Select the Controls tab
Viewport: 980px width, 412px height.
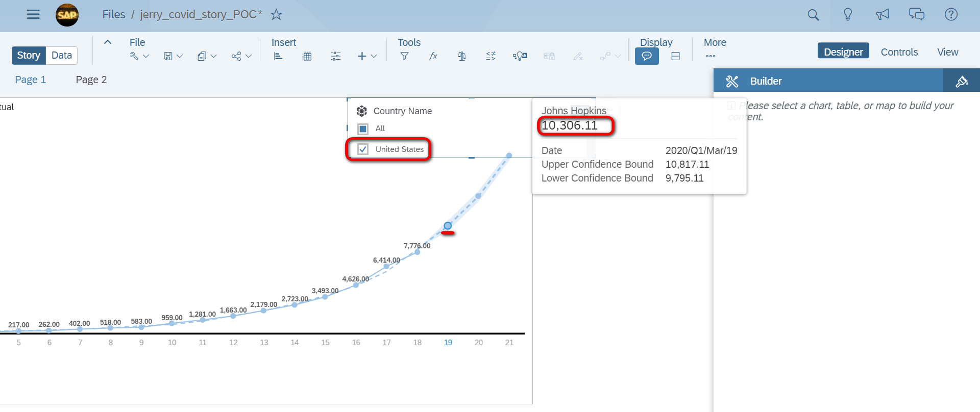tap(899, 52)
